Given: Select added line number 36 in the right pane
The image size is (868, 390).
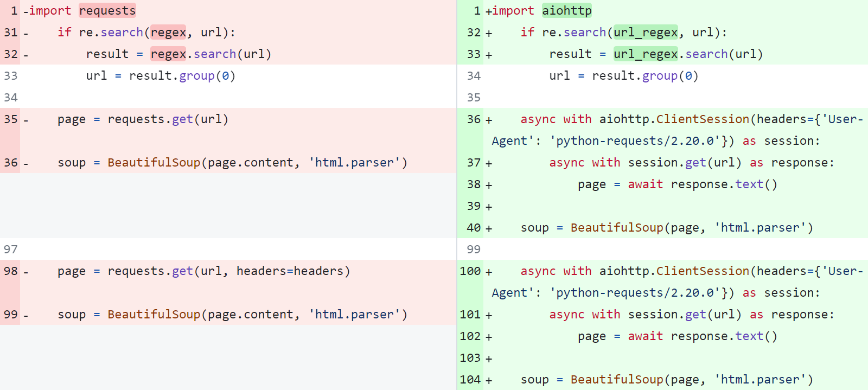Looking at the screenshot, I should point(474,119).
